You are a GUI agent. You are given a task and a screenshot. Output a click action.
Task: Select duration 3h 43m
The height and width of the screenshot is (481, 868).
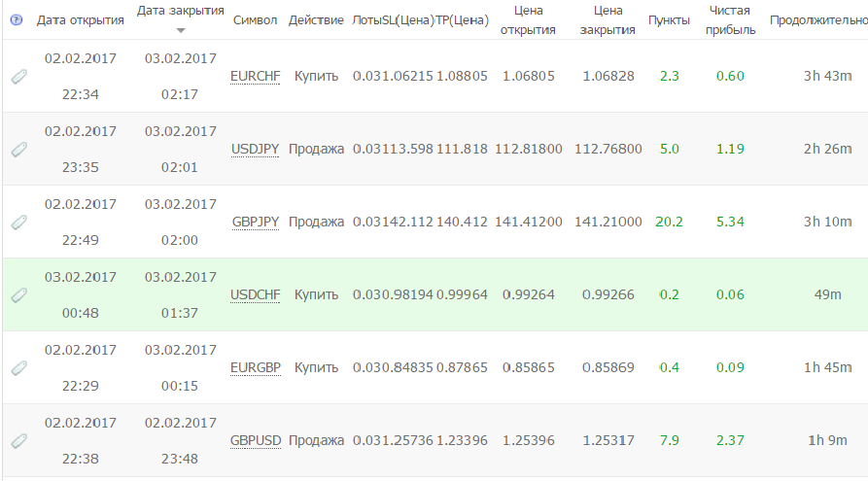[x=827, y=77]
